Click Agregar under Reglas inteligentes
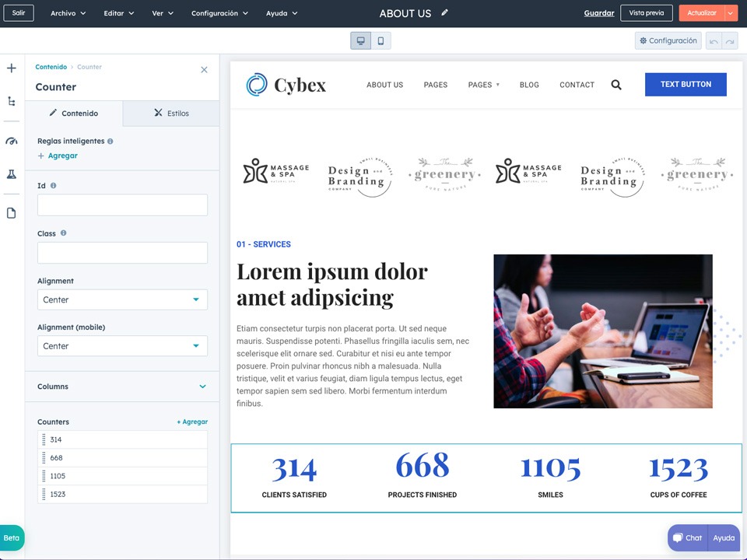 click(x=58, y=156)
